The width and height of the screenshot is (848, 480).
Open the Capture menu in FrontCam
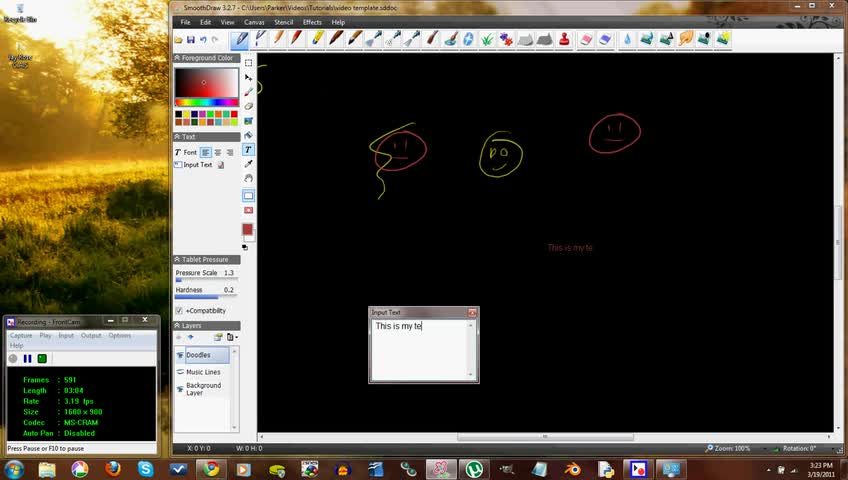21,336
